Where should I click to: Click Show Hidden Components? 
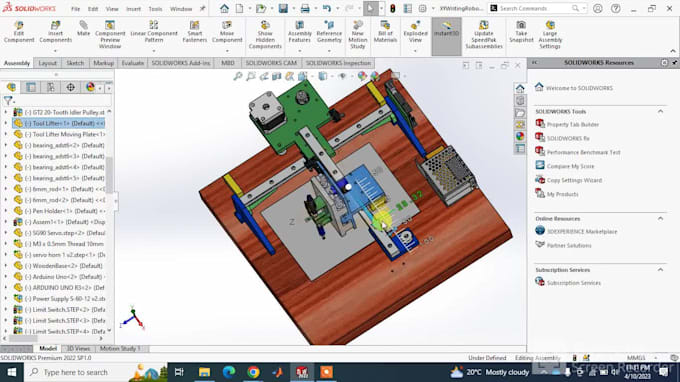point(265,35)
